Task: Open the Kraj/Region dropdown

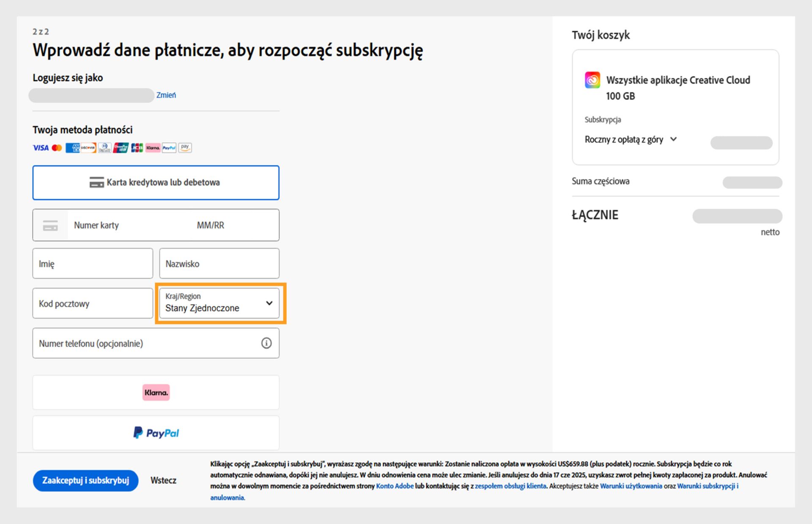Action: pos(219,303)
